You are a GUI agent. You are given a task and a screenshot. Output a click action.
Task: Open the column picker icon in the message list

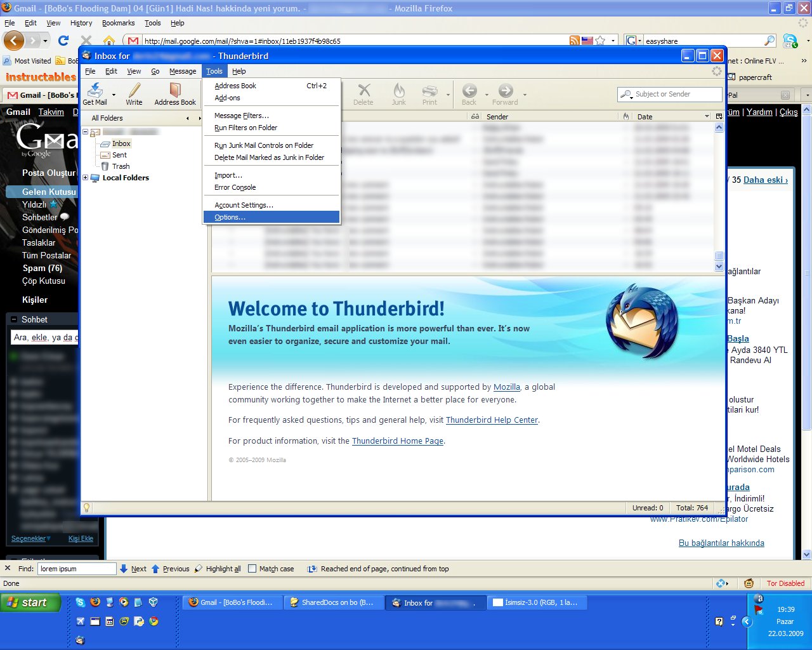click(719, 117)
